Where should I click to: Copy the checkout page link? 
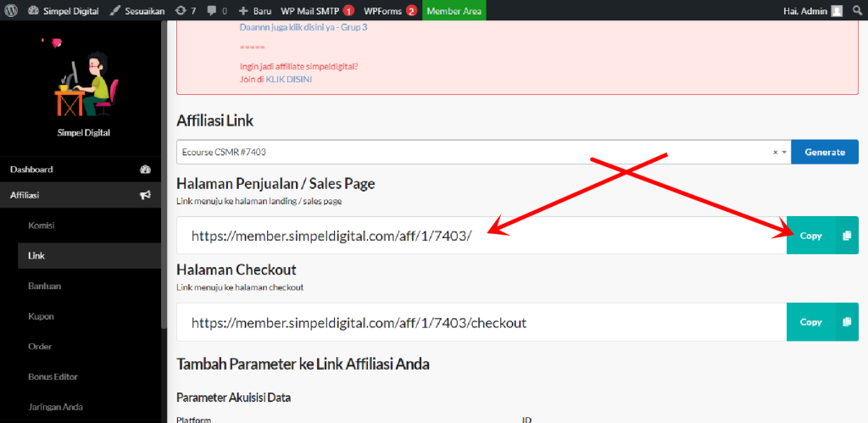pyautogui.click(x=810, y=321)
